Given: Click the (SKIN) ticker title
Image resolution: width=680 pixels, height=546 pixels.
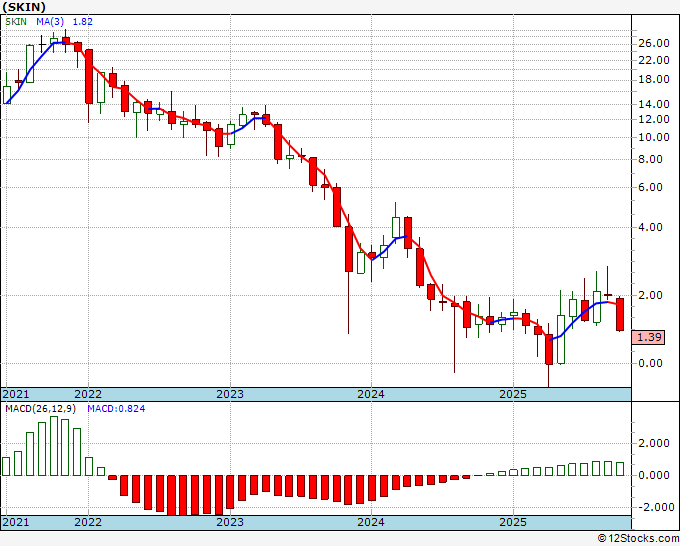Looking at the screenshot, I should click(x=23, y=7).
